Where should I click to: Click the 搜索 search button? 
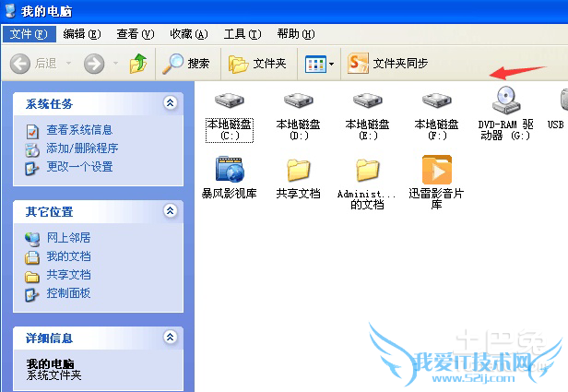tap(185, 64)
